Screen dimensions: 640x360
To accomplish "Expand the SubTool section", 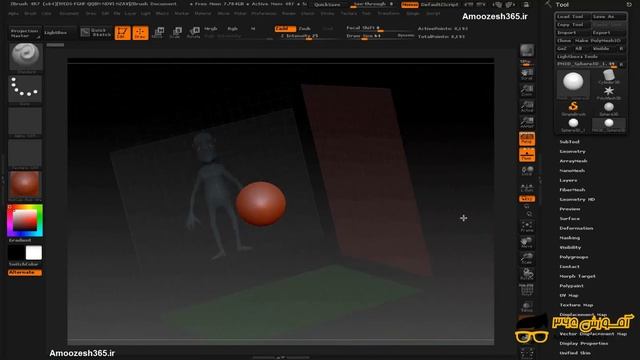I will point(569,142).
